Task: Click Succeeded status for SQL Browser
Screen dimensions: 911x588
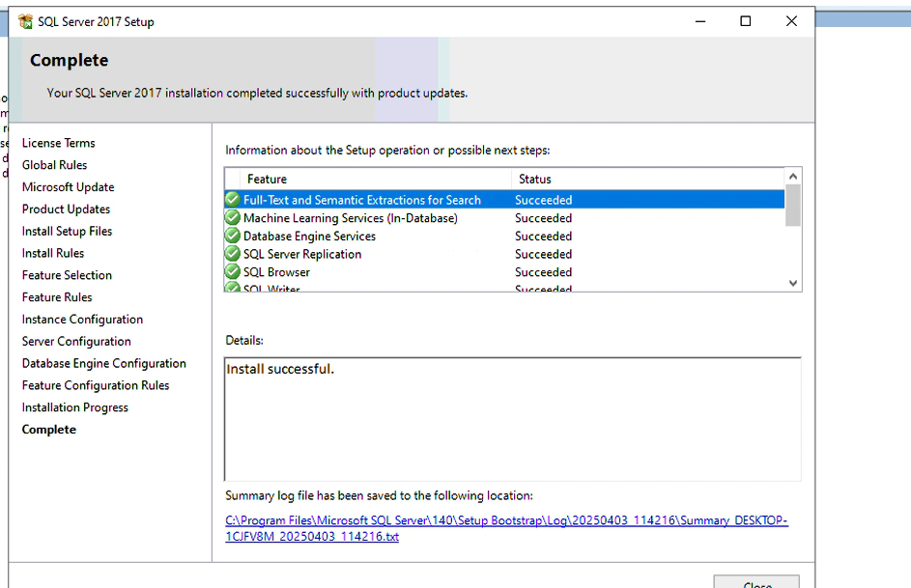Action: (x=543, y=272)
